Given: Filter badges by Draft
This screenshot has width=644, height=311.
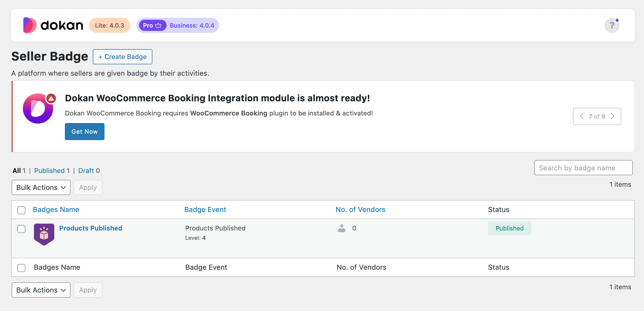Looking at the screenshot, I should [x=86, y=171].
